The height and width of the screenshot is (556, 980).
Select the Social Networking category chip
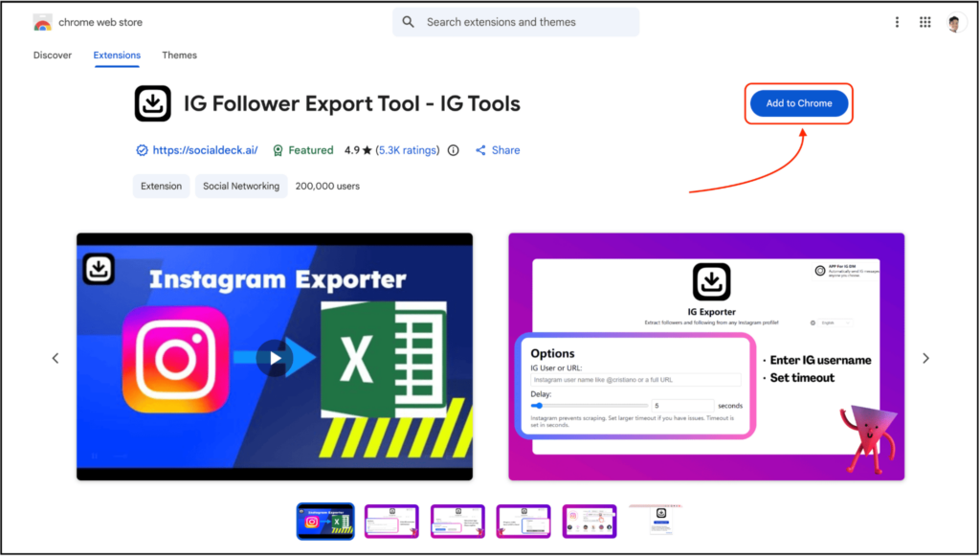coord(240,186)
